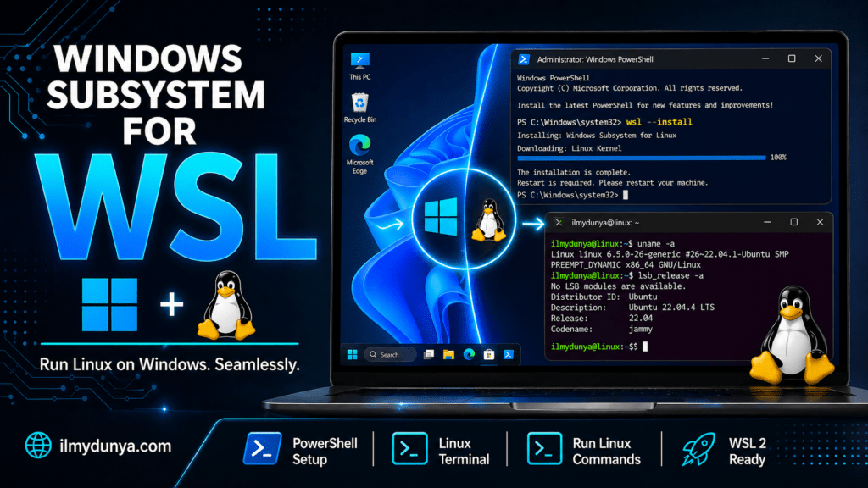Image resolution: width=868 pixels, height=488 pixels.
Task: Click the Search box in the taskbar
Action: point(390,354)
